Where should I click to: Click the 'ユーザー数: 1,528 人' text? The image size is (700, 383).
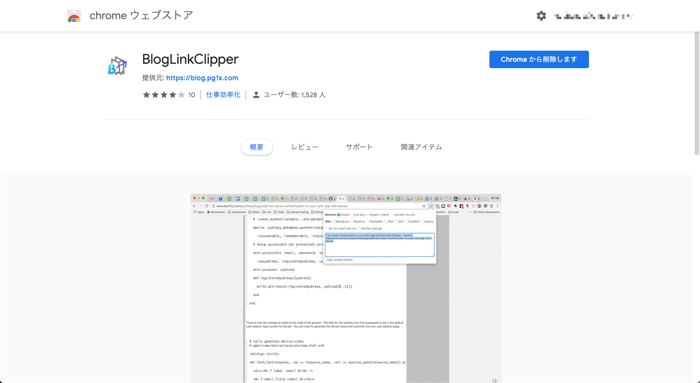(x=294, y=95)
